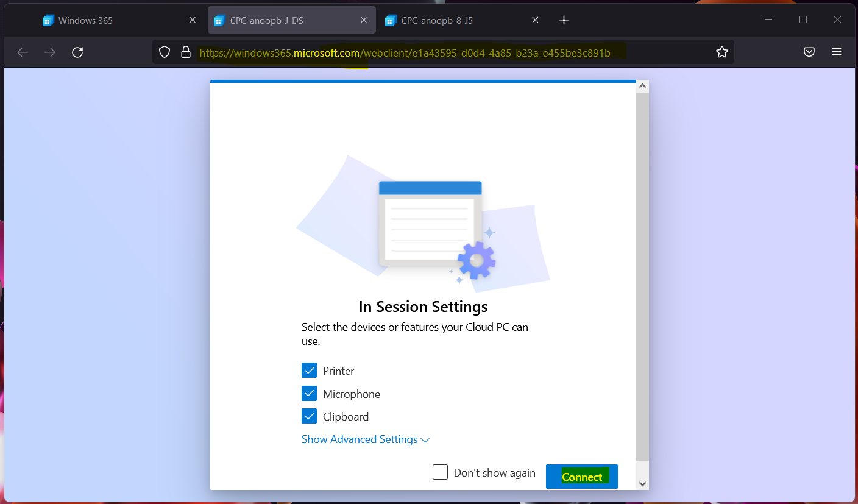The image size is (858, 504).
Task: Click the padlock site info icon
Action: tap(186, 52)
